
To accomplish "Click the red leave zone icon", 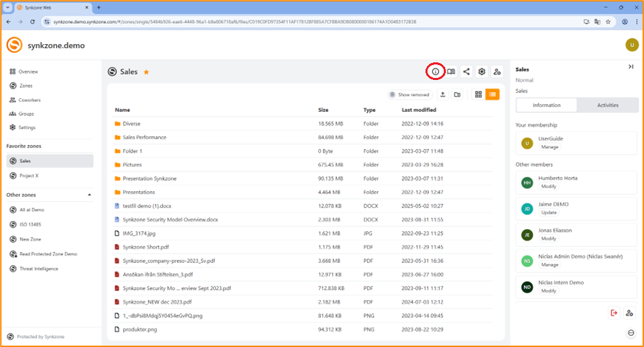I will click(x=614, y=312).
